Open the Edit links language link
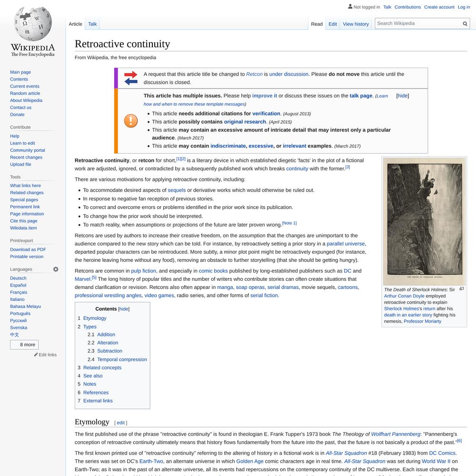The width and height of the screenshot is (476, 476). (48, 355)
